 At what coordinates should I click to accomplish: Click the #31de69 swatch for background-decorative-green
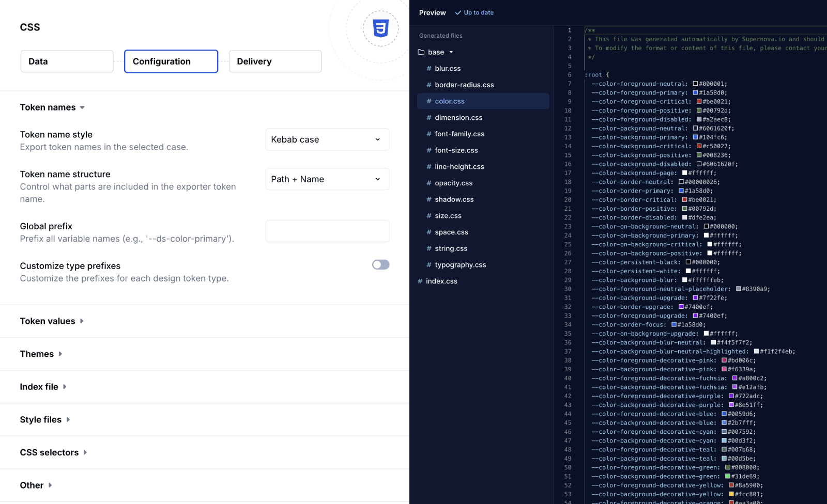coord(728,477)
